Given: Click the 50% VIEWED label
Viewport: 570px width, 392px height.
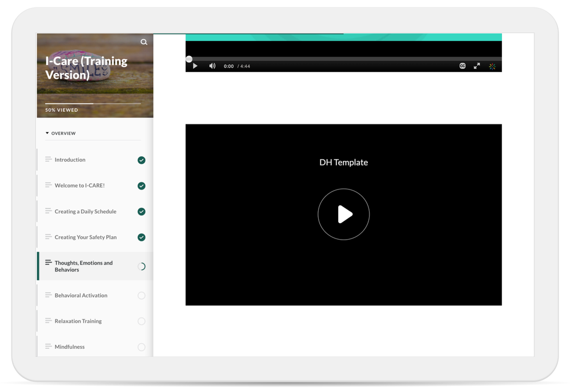Looking at the screenshot, I should 62,110.
